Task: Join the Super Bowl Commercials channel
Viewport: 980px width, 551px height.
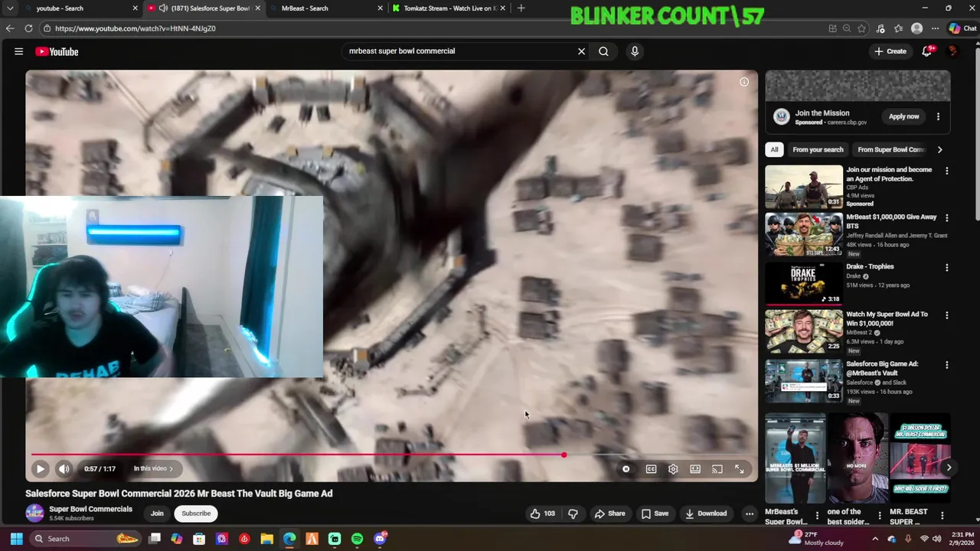Action: 157,514
